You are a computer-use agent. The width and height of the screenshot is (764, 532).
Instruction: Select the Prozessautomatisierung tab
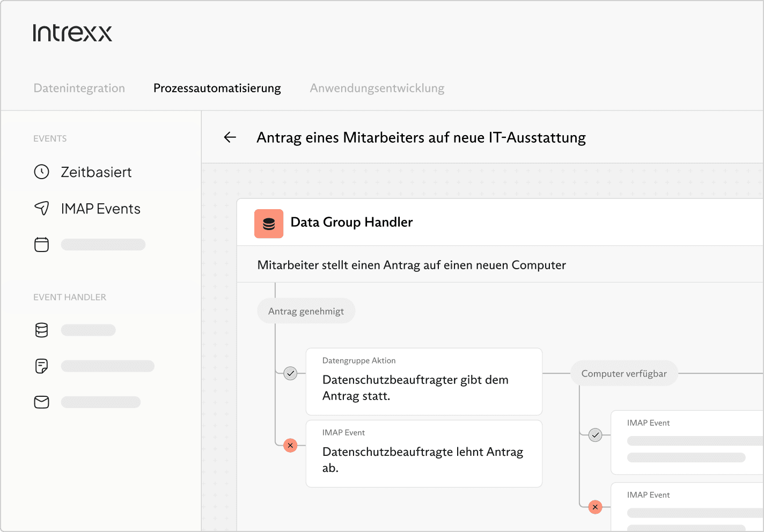pyautogui.click(x=217, y=88)
